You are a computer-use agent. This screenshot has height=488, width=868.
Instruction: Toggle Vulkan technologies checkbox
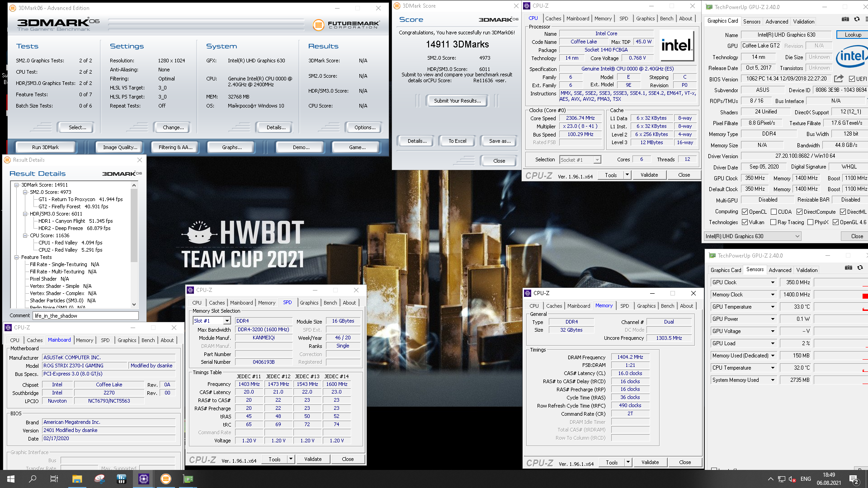click(745, 222)
